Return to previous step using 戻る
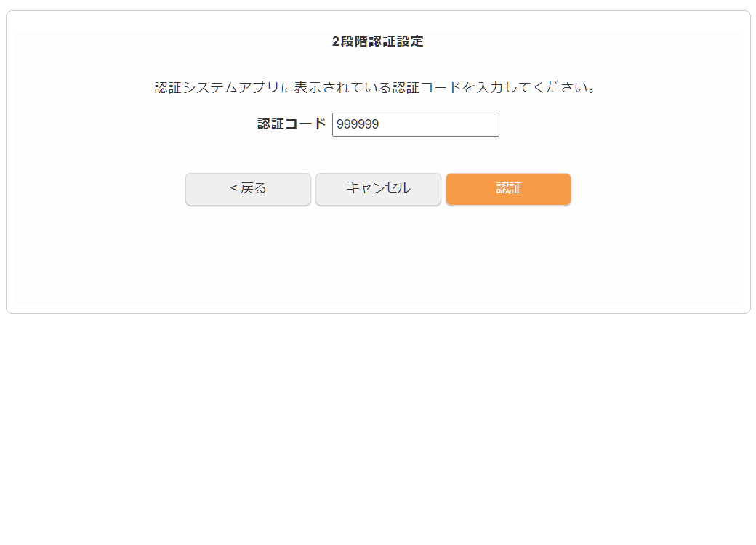The height and width of the screenshot is (545, 756). [248, 190]
